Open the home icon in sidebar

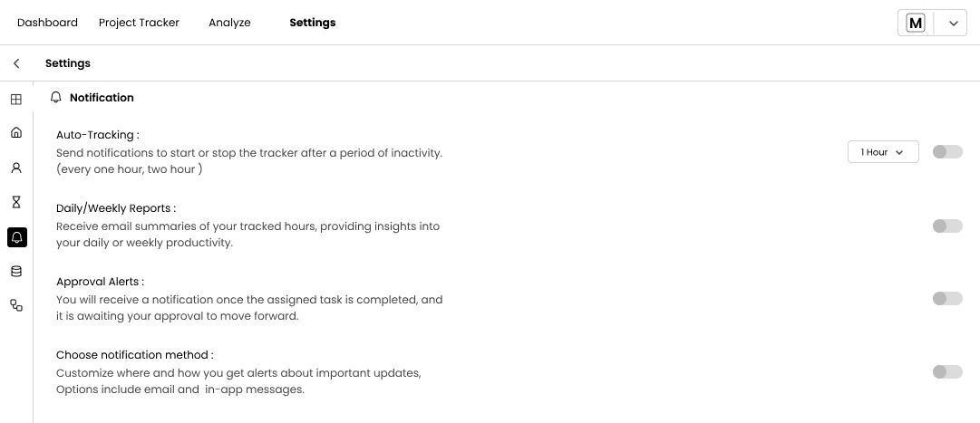[16, 132]
